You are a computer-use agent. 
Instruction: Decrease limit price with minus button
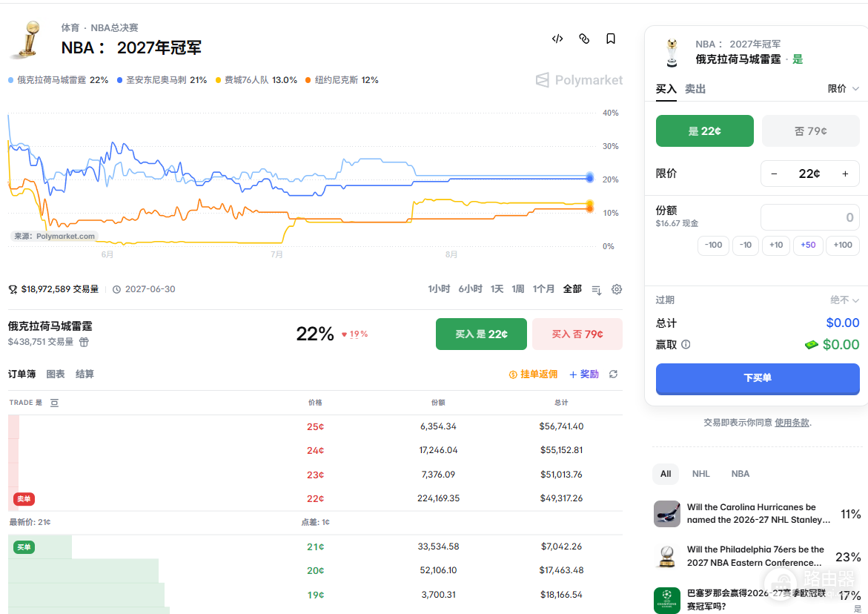[774, 174]
